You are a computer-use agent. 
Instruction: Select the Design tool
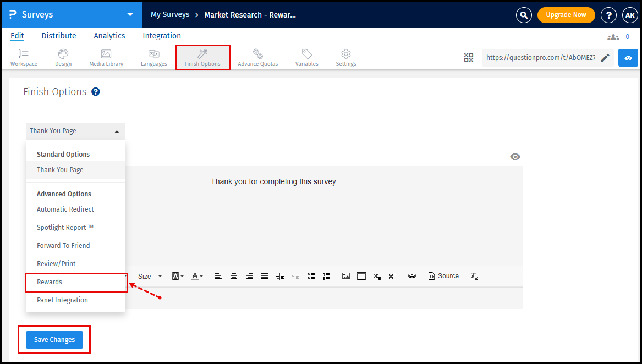click(x=63, y=57)
